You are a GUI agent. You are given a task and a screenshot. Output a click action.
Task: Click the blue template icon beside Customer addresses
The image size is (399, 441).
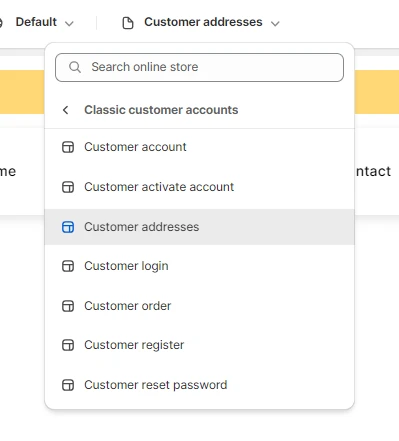pos(68,227)
